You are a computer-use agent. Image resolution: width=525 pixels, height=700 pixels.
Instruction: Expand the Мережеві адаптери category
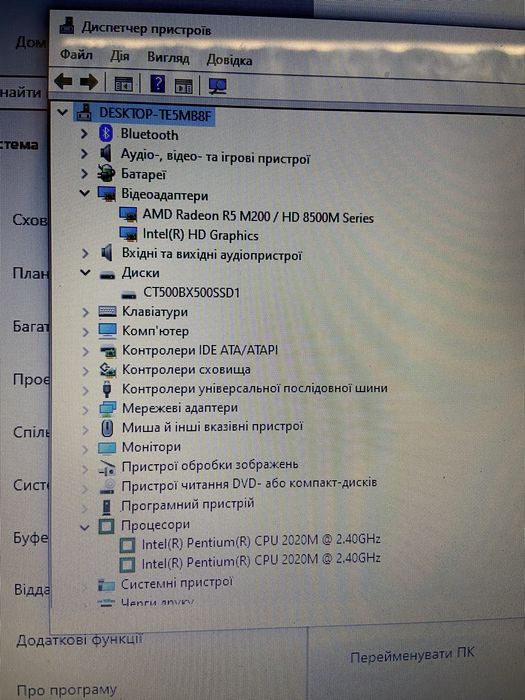[85, 409]
